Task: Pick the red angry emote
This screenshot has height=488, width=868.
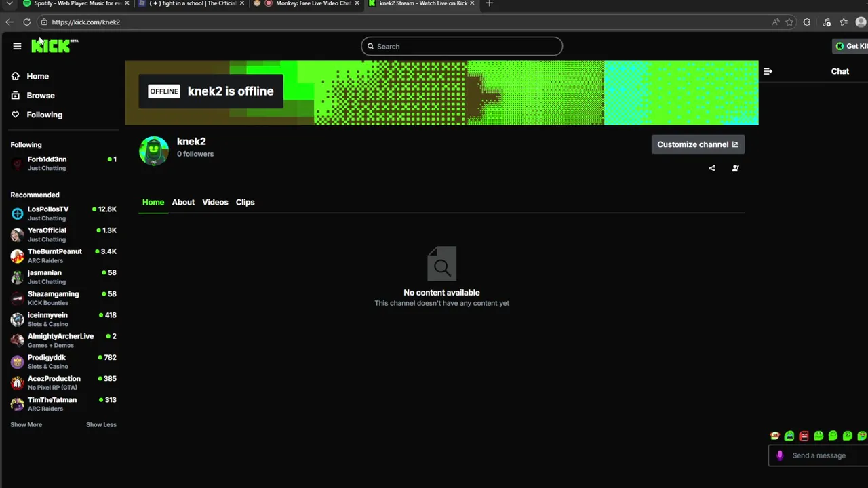Action: click(804, 436)
